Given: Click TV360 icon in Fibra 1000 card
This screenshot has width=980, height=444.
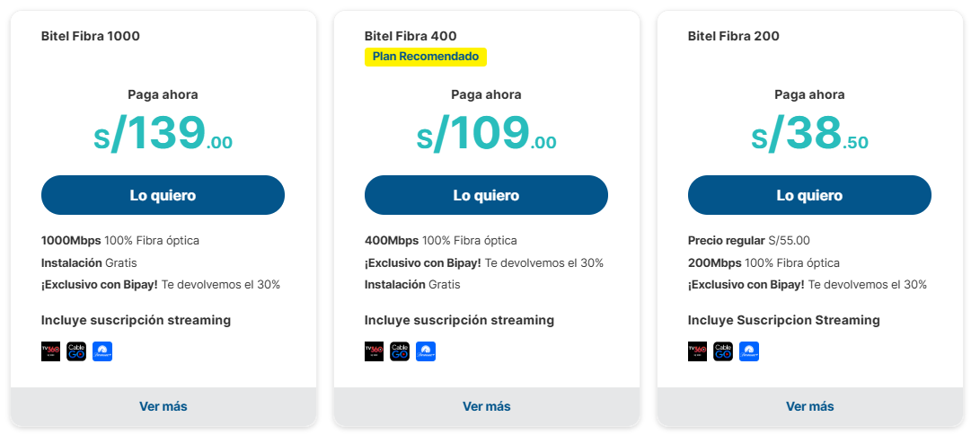Looking at the screenshot, I should pos(50,351).
